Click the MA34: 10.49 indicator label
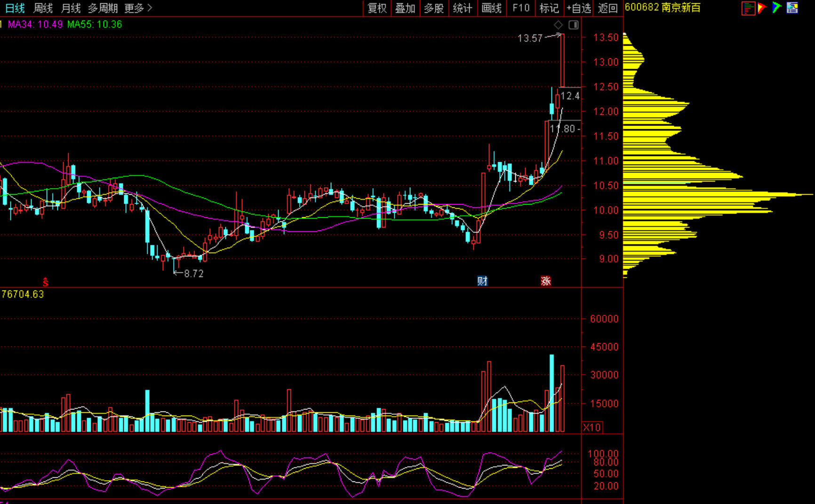Viewport: 815px width, 504px height. 35,24
